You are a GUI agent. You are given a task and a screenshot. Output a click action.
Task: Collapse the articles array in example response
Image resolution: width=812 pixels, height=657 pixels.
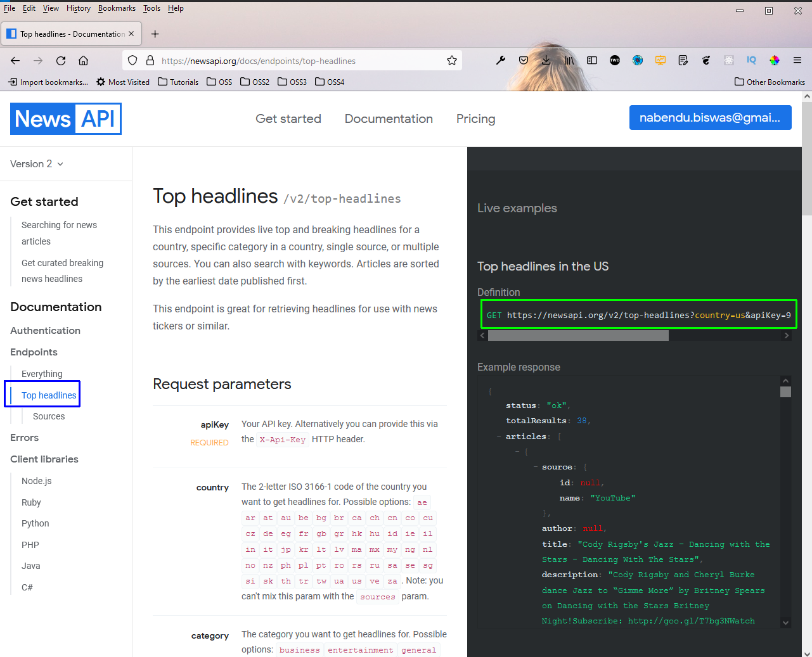499,437
